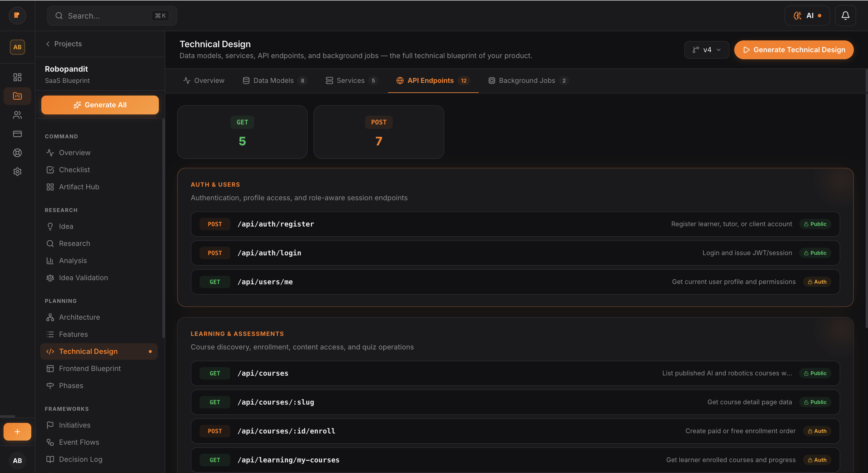This screenshot has width=868, height=473.
Task: Open the billing card icon in the sidebar
Action: pyautogui.click(x=17, y=134)
